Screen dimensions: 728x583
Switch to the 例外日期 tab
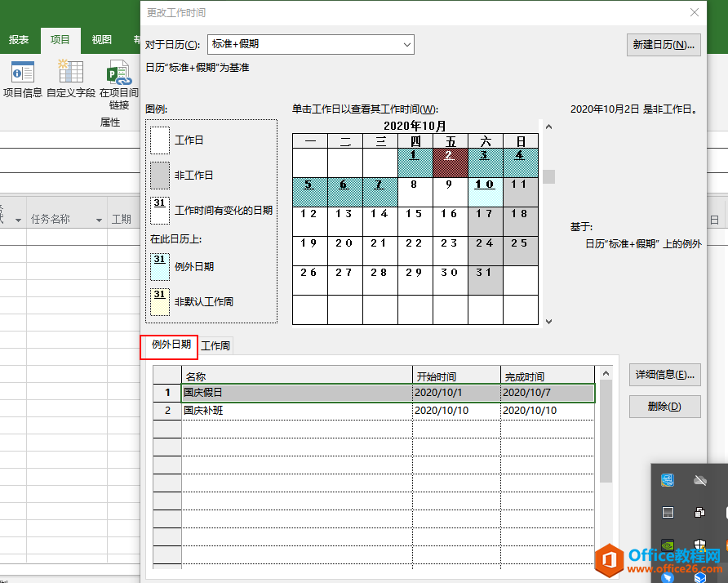[x=171, y=345]
